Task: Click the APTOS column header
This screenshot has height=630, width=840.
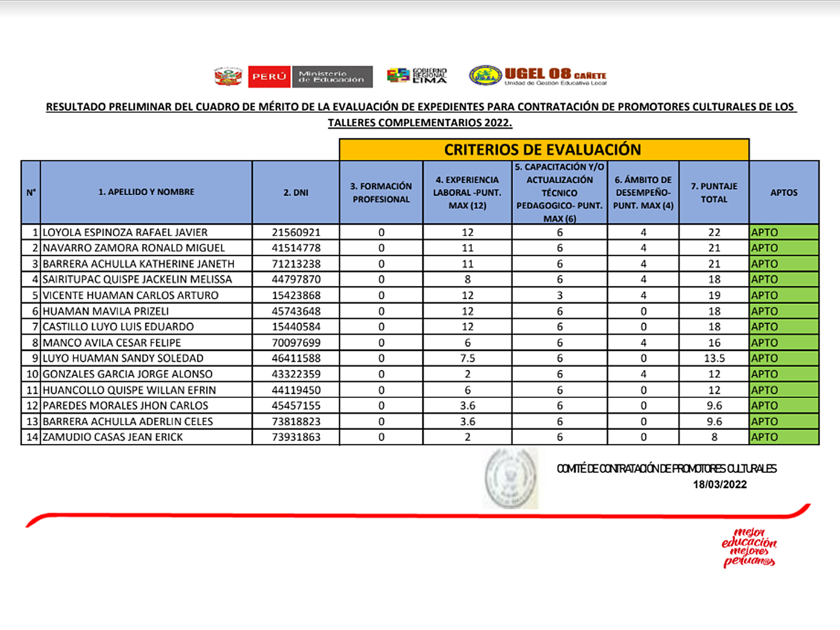Action: [783, 192]
